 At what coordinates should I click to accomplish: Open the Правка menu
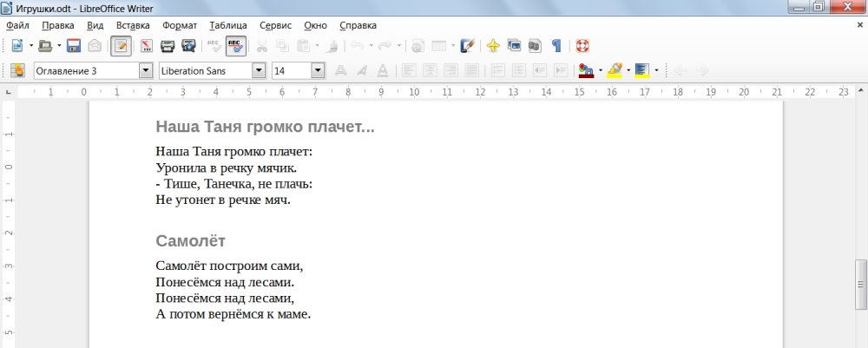coord(58,25)
